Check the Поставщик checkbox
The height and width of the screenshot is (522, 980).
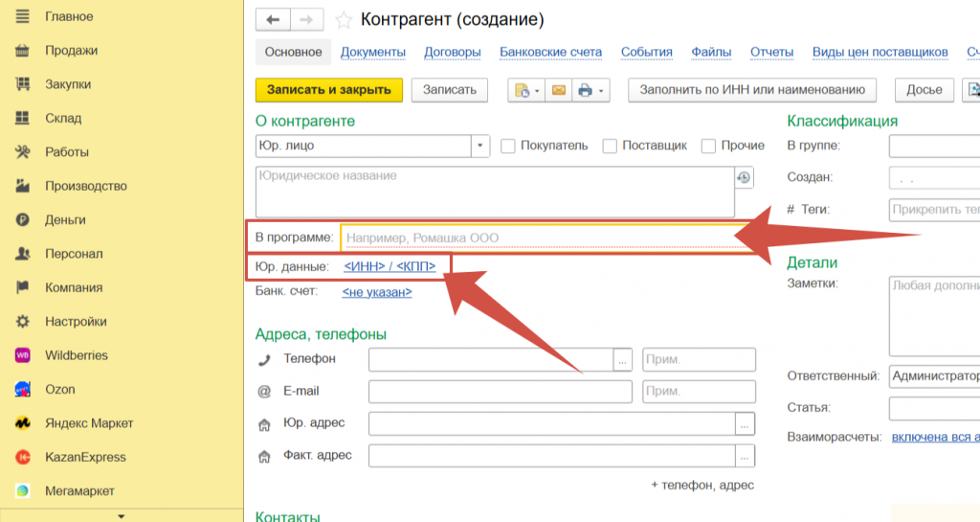(610, 146)
